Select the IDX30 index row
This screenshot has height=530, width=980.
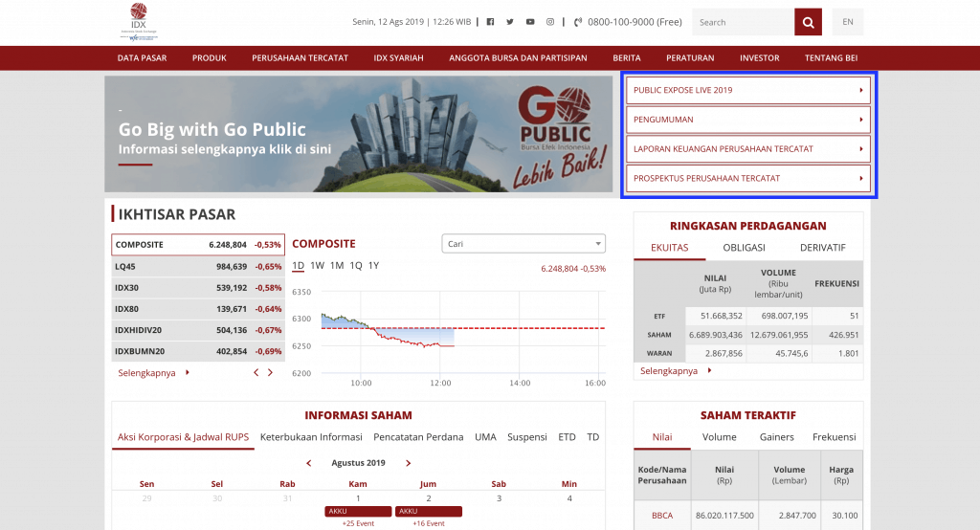click(198, 288)
